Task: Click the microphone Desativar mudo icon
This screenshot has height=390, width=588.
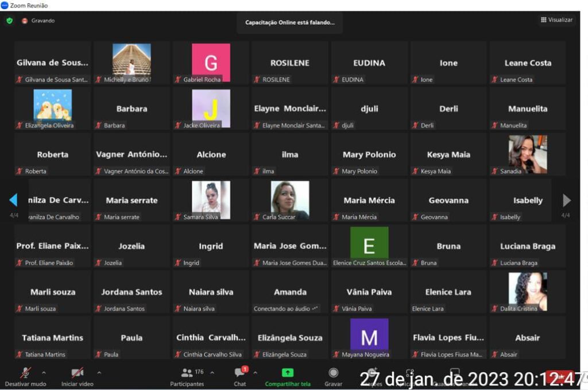Action: tap(25, 373)
